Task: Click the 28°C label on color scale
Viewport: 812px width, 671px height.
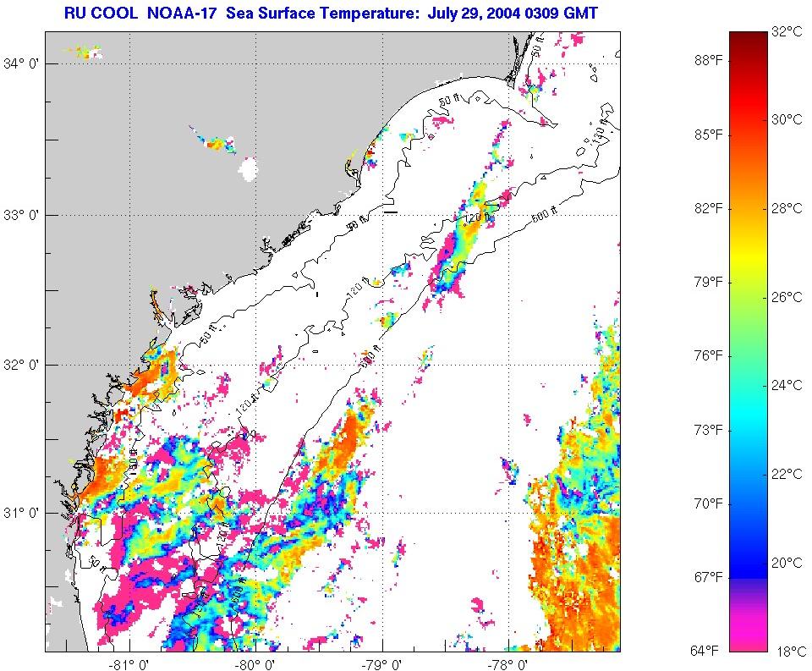Action: [x=787, y=208]
